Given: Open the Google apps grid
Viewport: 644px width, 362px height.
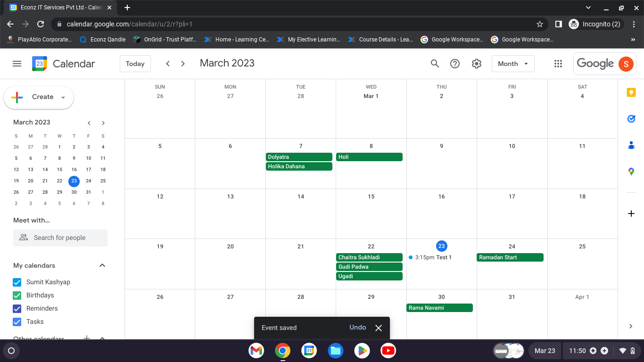Looking at the screenshot, I should point(558,64).
